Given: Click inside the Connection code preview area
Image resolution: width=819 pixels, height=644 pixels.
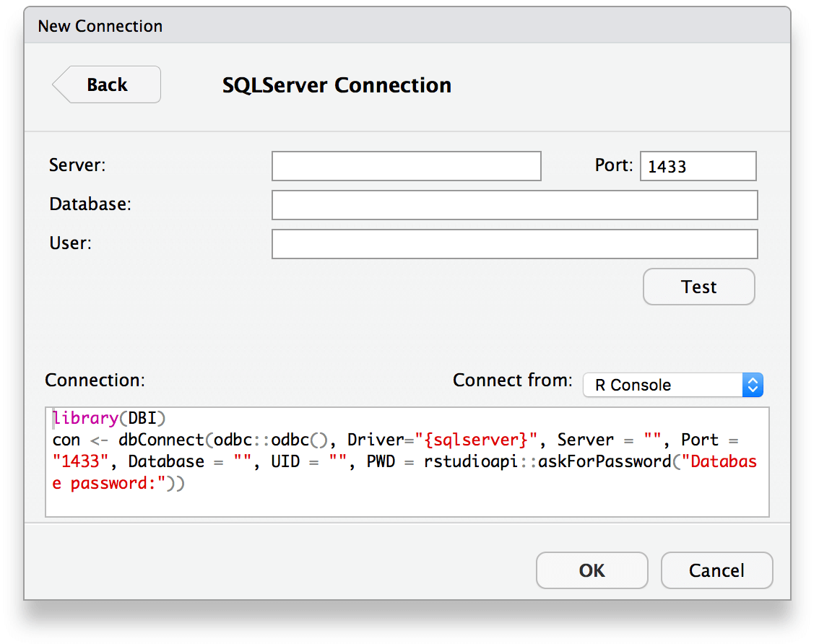Looking at the screenshot, I should tap(408, 462).
